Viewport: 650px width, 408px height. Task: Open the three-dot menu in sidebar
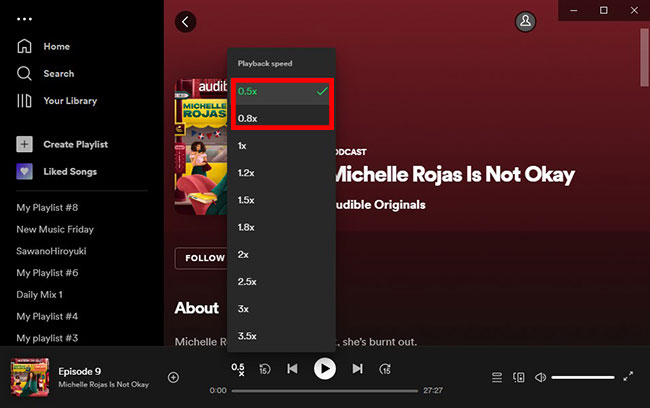tap(24, 19)
